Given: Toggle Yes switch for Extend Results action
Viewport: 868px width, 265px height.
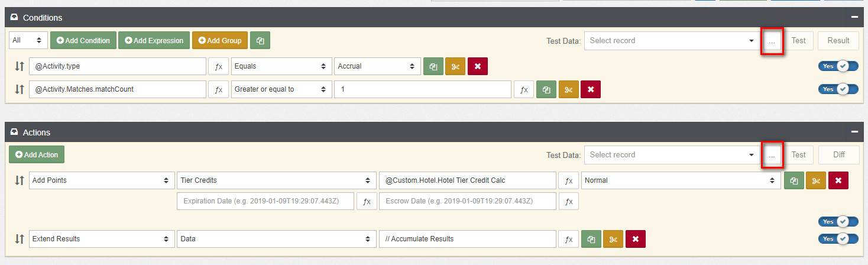Looking at the screenshot, I should click(838, 239).
